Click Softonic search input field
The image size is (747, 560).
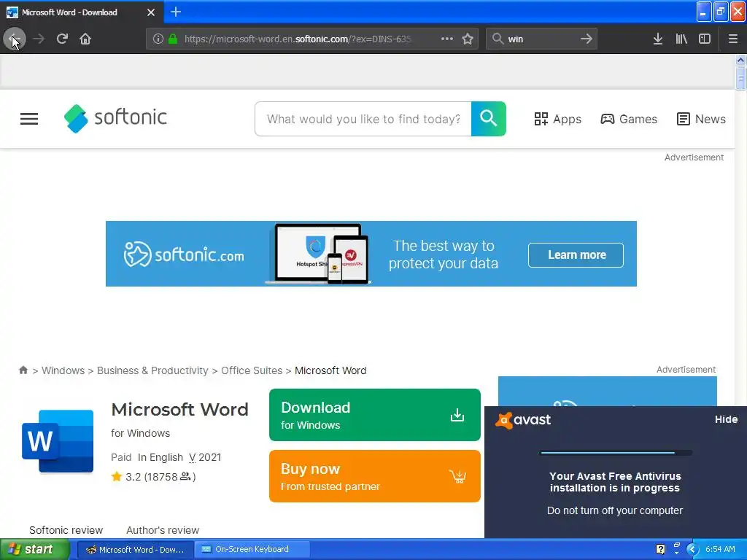click(x=363, y=119)
